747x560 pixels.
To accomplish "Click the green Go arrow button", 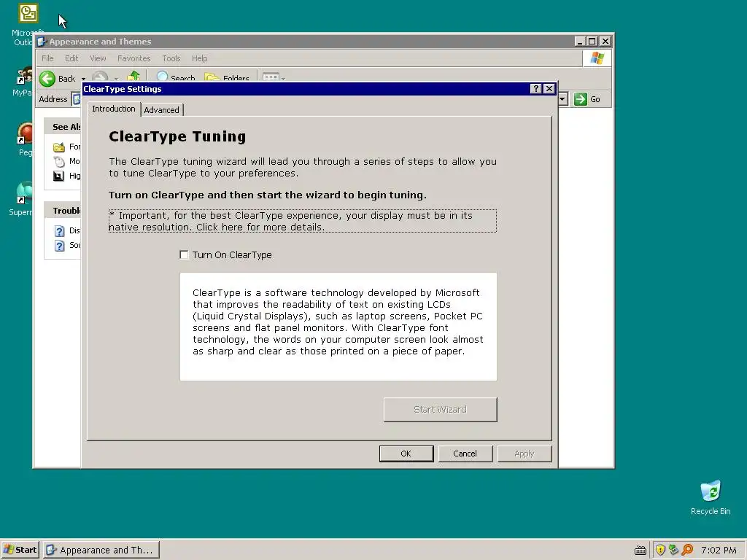I will (580, 99).
